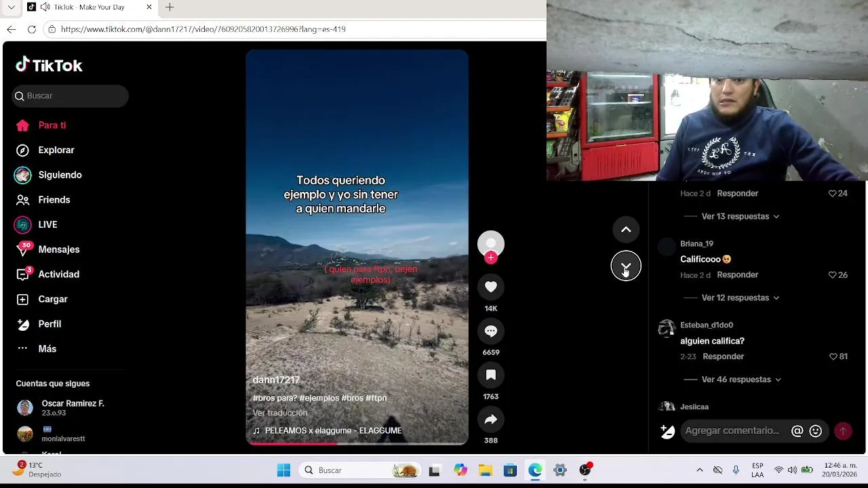Open Actividad notifications icon

tap(22, 274)
